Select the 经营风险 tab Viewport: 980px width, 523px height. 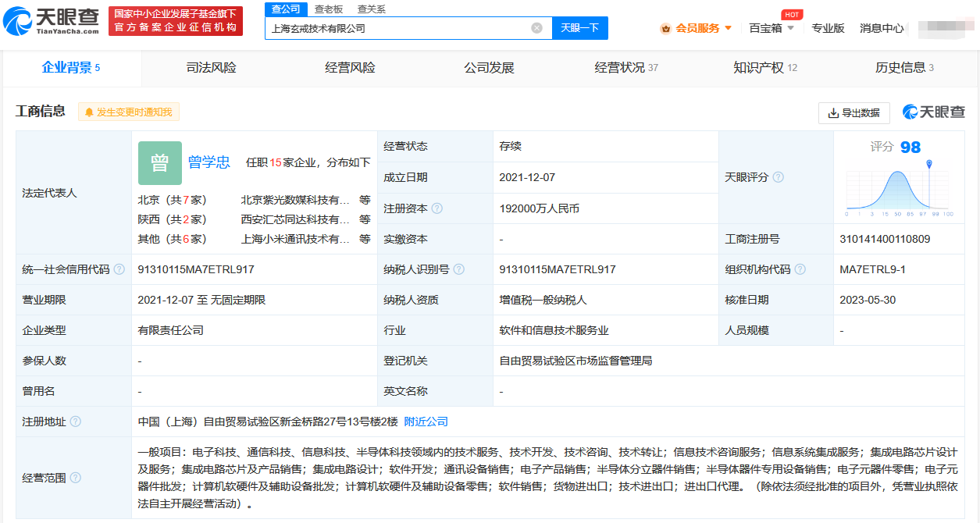[350, 68]
